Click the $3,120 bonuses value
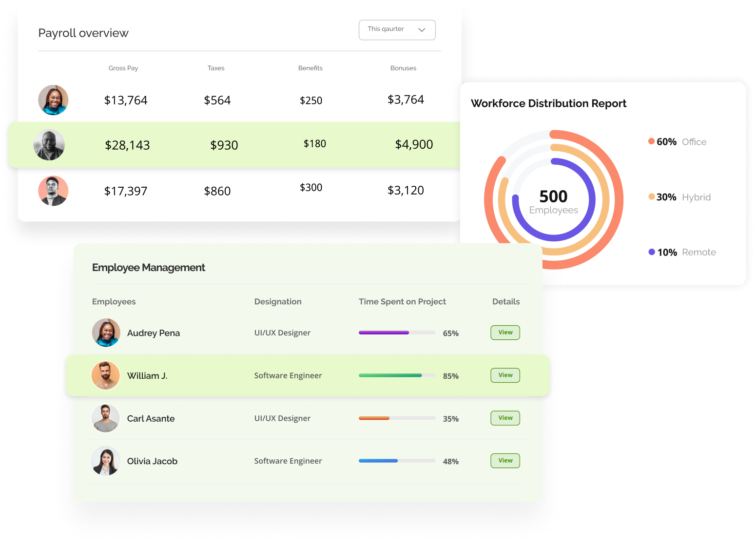756x547 pixels. point(406,190)
